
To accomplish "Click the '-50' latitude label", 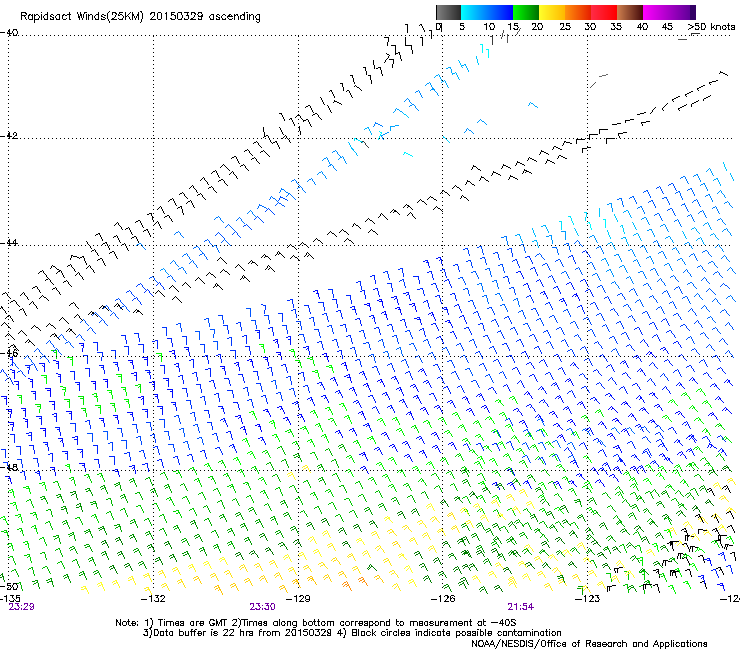I will (9, 586).
